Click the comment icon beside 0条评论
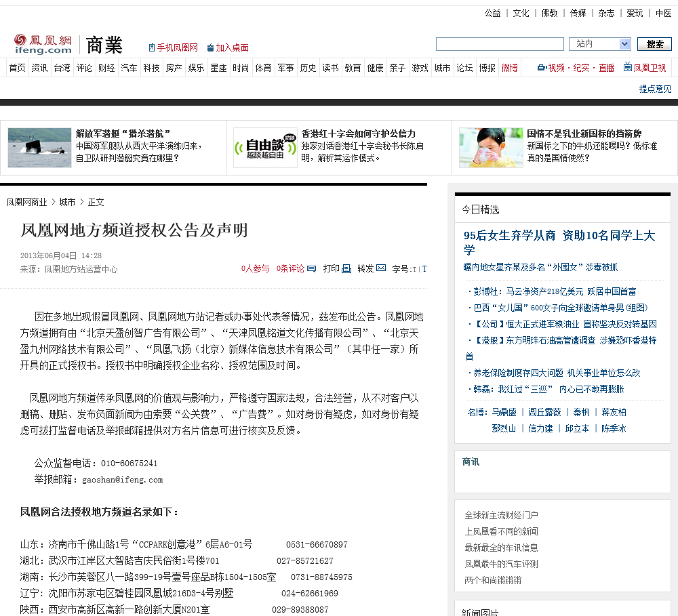Image resolution: width=678 pixels, height=616 pixels. 311,269
